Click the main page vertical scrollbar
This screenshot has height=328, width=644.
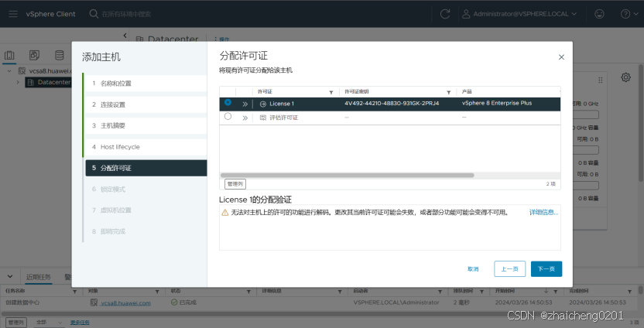(x=641, y=123)
